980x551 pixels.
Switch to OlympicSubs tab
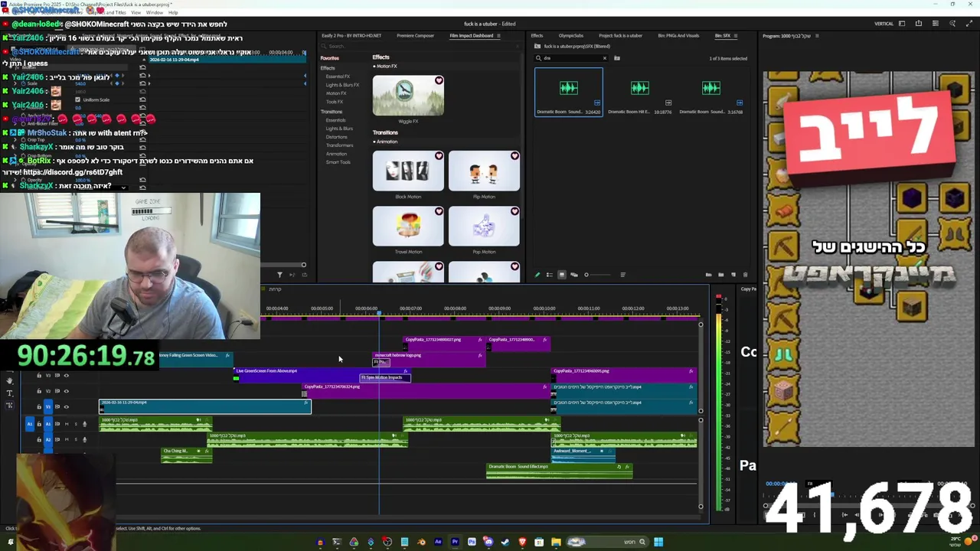[570, 36]
